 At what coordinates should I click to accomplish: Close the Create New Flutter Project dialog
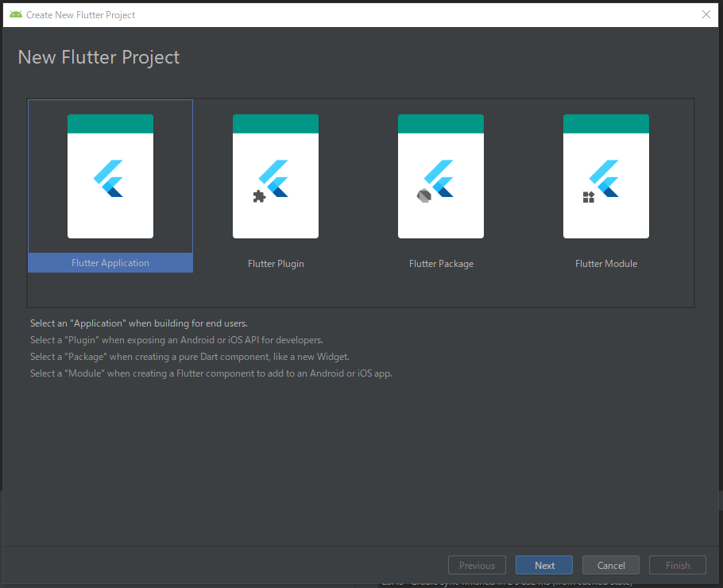tap(706, 15)
